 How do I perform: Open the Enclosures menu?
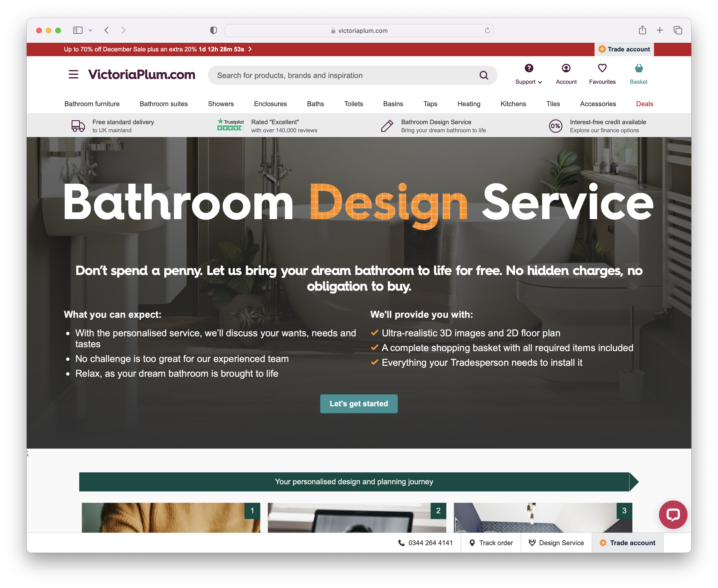tap(270, 104)
